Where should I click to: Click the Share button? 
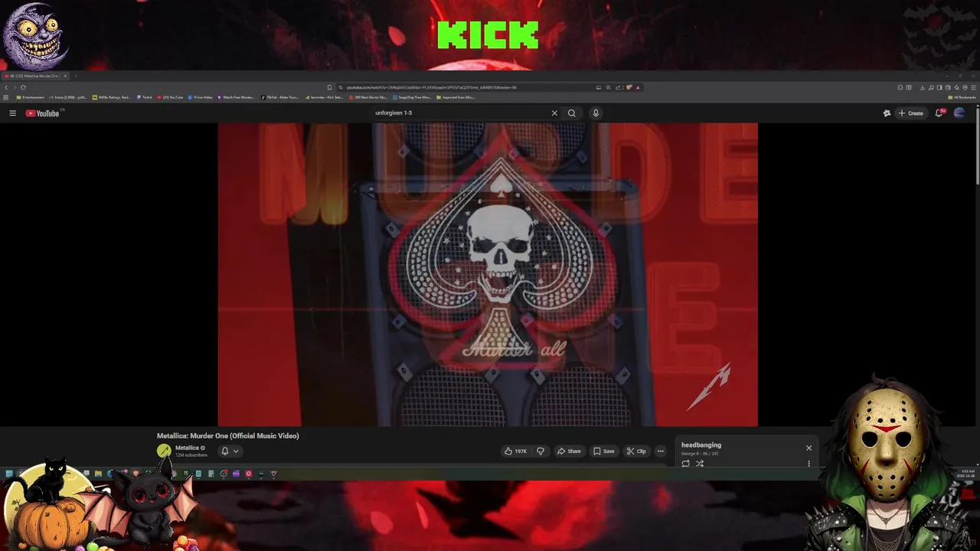[x=569, y=452]
